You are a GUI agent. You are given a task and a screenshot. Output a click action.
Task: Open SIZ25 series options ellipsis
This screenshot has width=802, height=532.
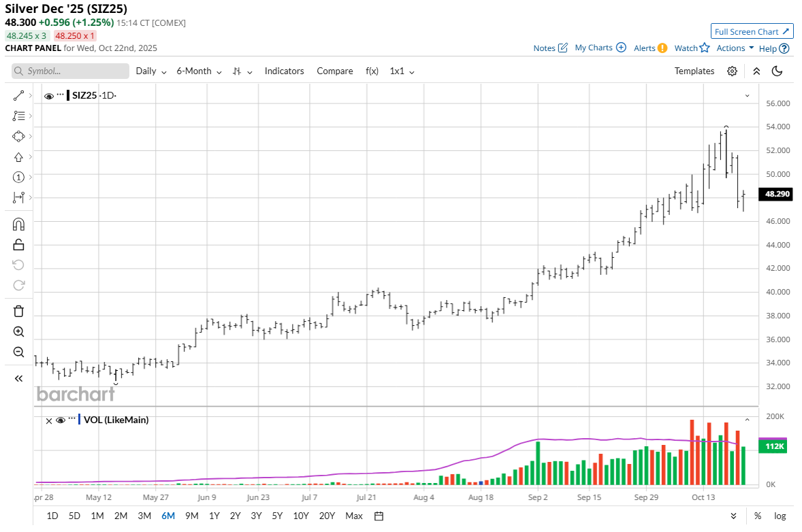[x=61, y=95]
